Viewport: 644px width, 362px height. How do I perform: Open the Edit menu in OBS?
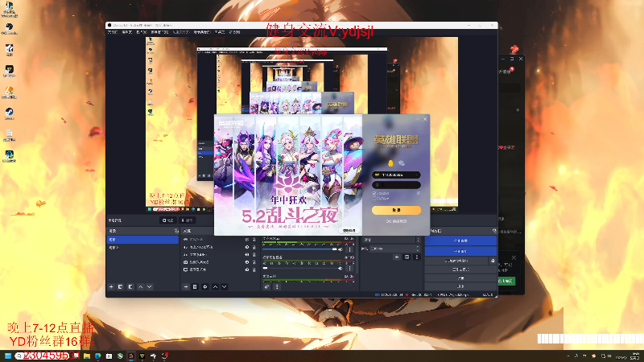coord(127,32)
